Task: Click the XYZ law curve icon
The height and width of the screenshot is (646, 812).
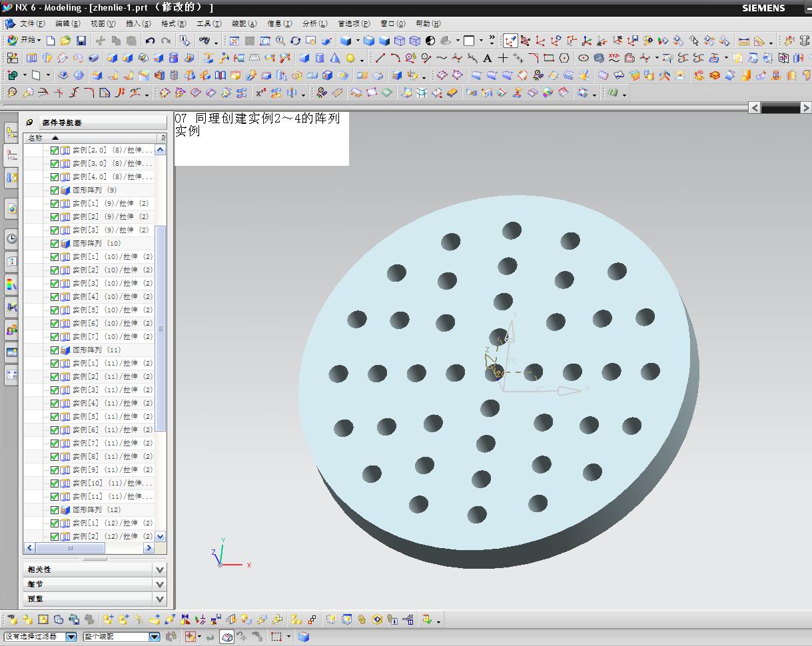Action: point(614,58)
